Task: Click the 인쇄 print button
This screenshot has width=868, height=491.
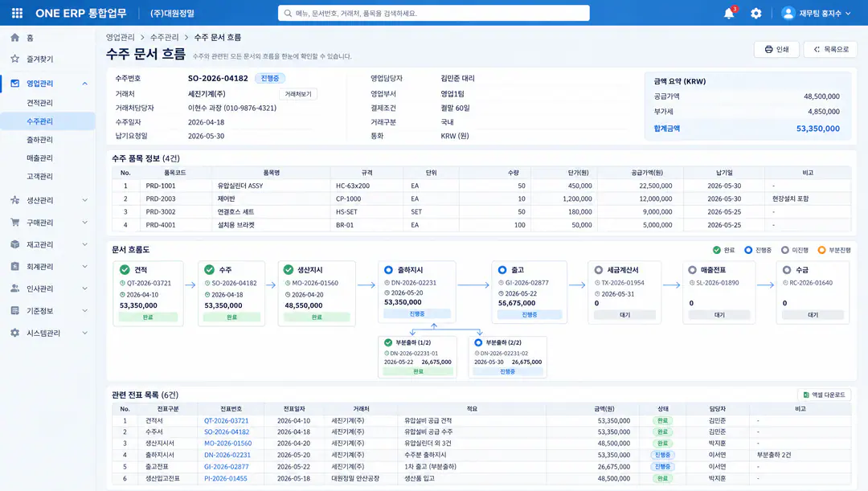Action: 776,49
